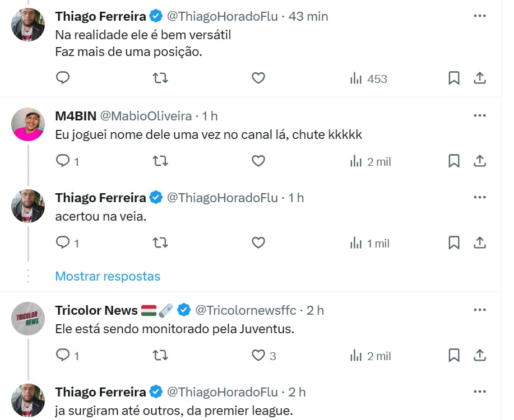
Task: Like Tricolor News' Juventus tweet
Action: [258, 356]
